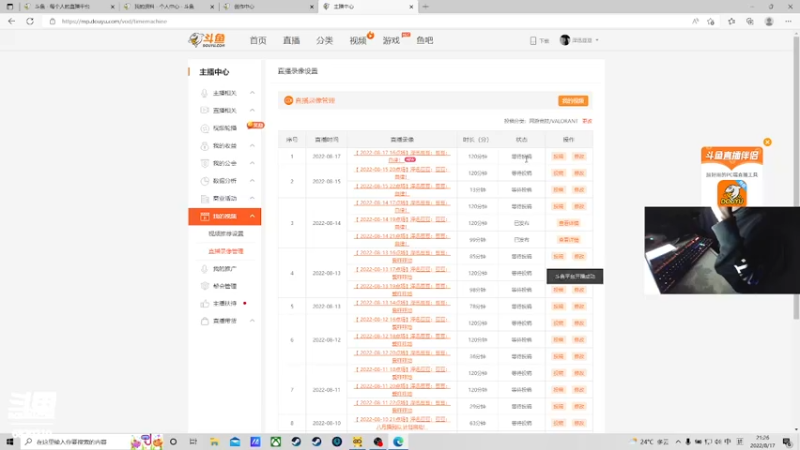Click second orange button in 2022-08-17 row
The image size is (800, 450).
[579, 156]
